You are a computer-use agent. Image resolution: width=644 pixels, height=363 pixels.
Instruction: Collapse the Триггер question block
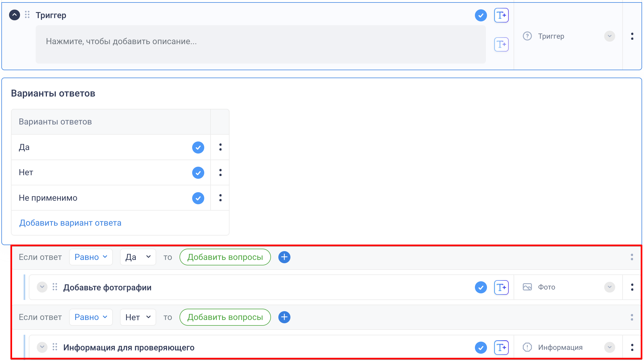pyautogui.click(x=15, y=15)
